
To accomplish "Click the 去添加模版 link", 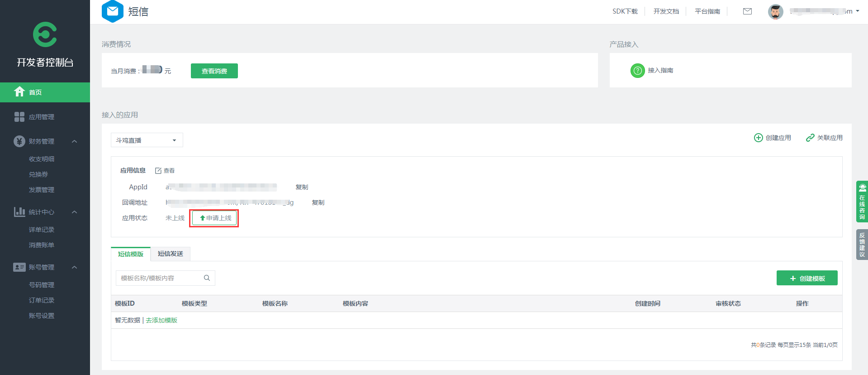I will click(x=161, y=320).
